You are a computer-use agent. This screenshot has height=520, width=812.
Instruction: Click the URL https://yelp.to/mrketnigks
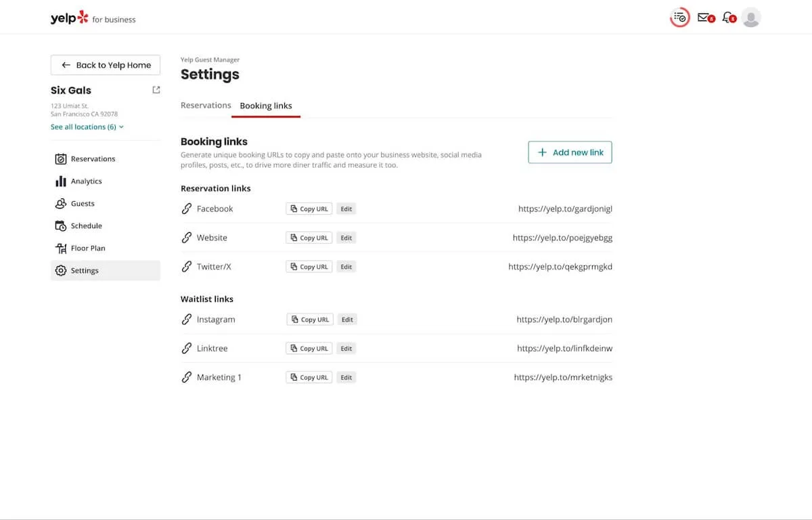point(563,378)
